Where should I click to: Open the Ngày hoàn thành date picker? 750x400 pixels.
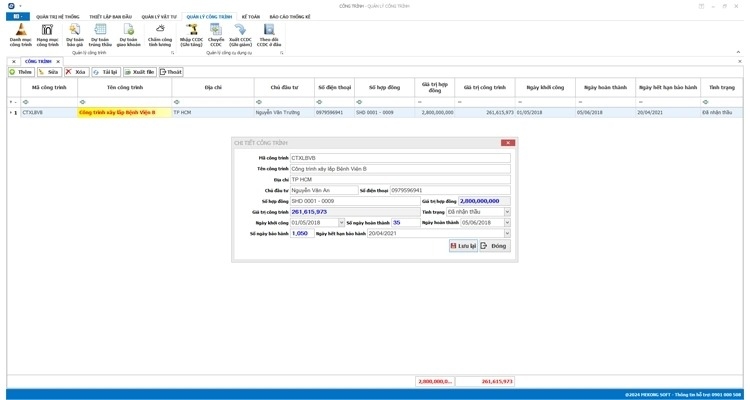click(x=507, y=223)
